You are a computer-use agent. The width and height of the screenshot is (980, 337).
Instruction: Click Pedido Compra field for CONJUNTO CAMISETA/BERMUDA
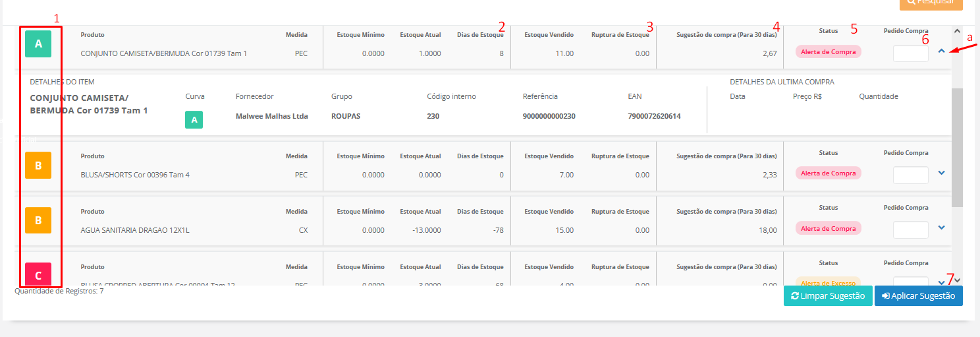pos(910,53)
